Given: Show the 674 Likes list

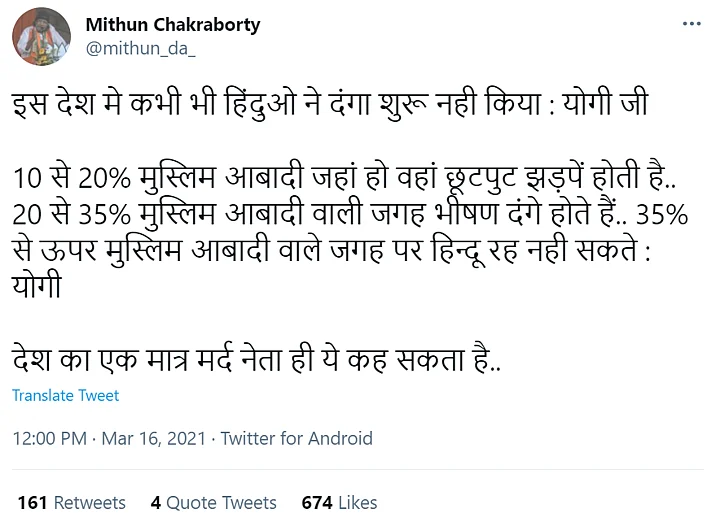Looking at the screenshot, I should [x=339, y=502].
